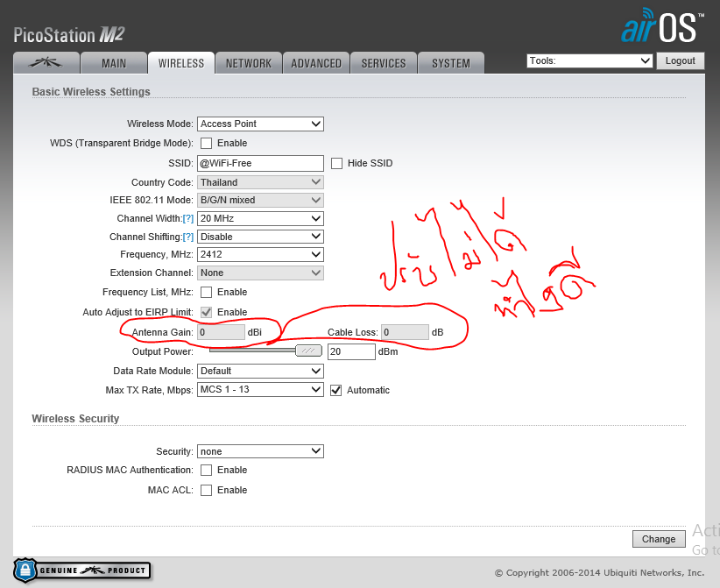
Task: Click the Basic Wireless Settings heading
Action: (91, 92)
